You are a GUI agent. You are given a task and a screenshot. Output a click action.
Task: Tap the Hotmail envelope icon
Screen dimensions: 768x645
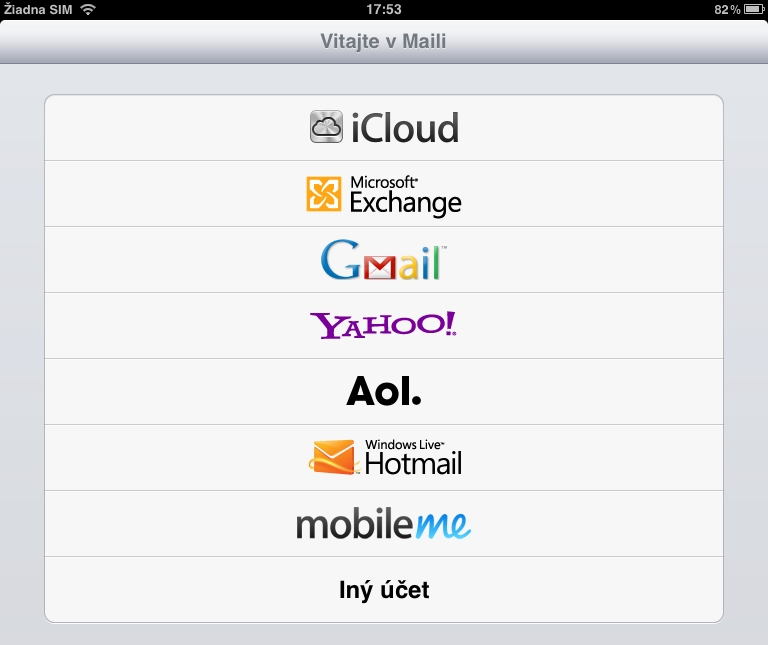(x=333, y=457)
